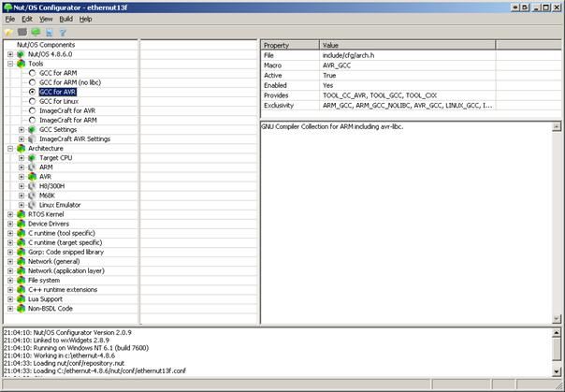Image resolution: width=565 pixels, height=392 pixels.
Task: Click the dark gray save toolbar icon
Action: 22,32
